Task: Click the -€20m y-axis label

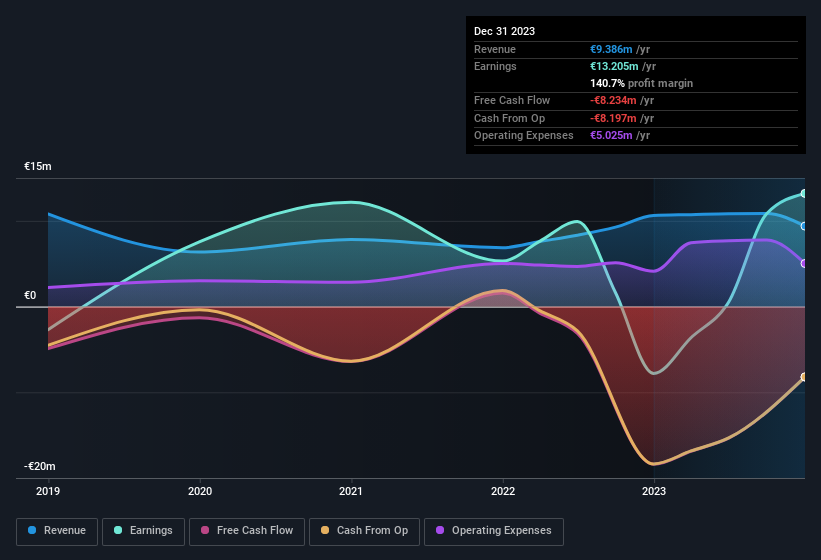Action: click(x=40, y=466)
